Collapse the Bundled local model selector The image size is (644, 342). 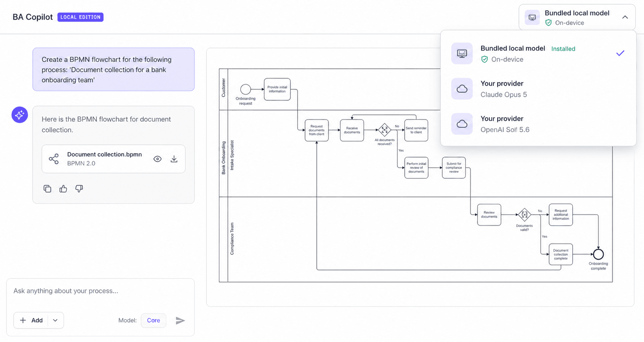[577, 17]
